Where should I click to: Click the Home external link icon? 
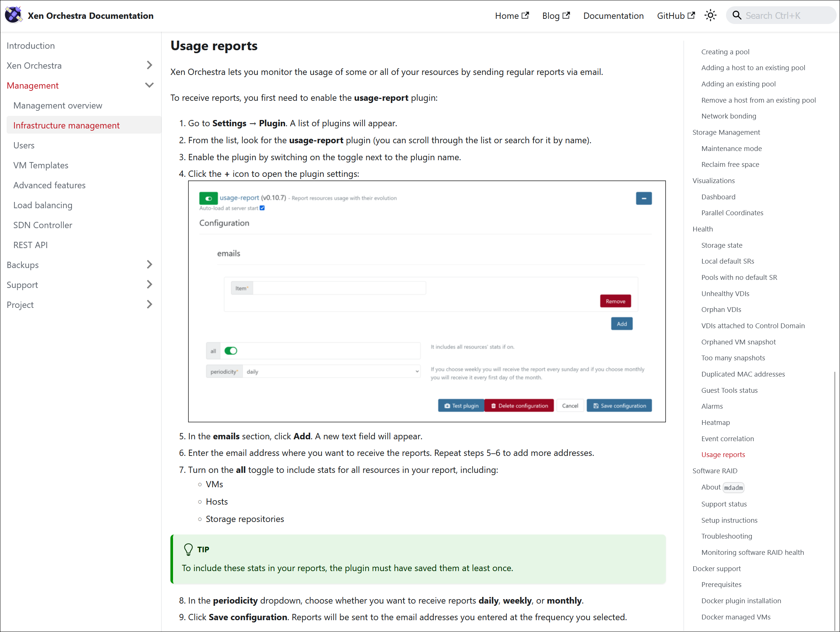pos(525,15)
